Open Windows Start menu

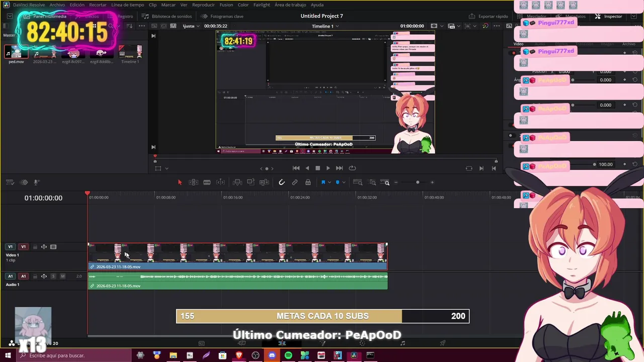click(x=8, y=355)
